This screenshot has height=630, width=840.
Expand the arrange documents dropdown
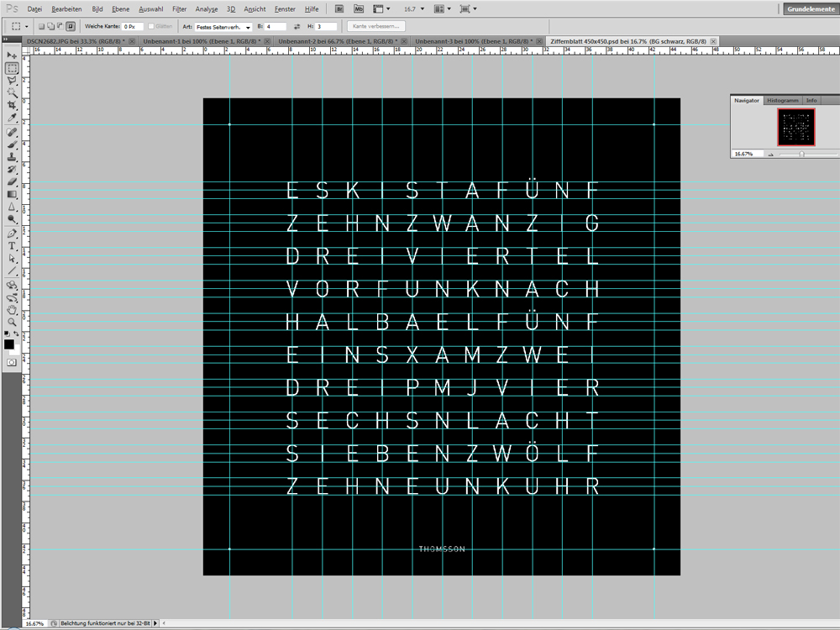(444, 8)
